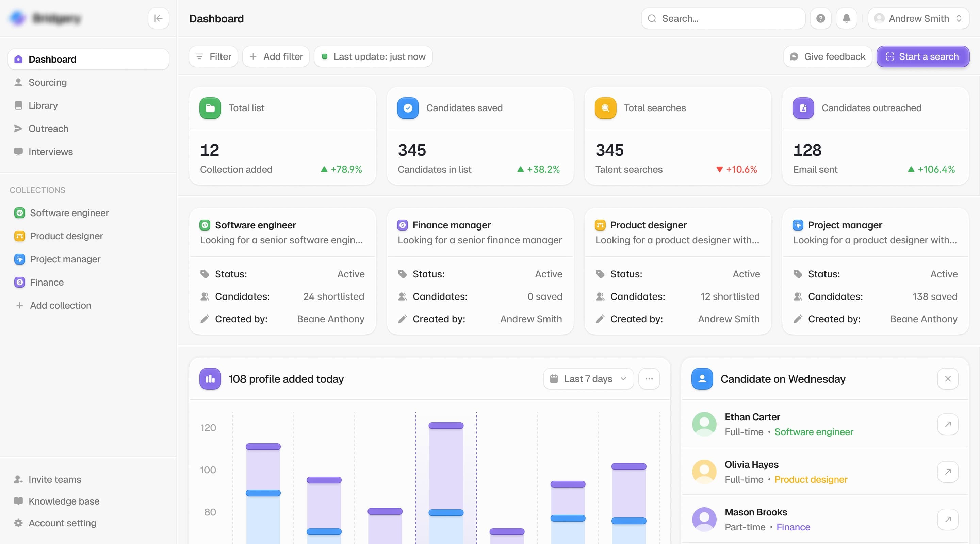Open the Finance manager card title
The width and height of the screenshot is (980, 544).
pyautogui.click(x=452, y=225)
